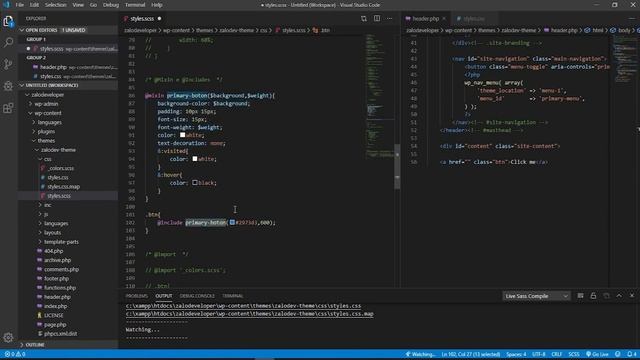This screenshot has width=640, height=360.
Task: Open functions.php in explorer
Action: 60,288
